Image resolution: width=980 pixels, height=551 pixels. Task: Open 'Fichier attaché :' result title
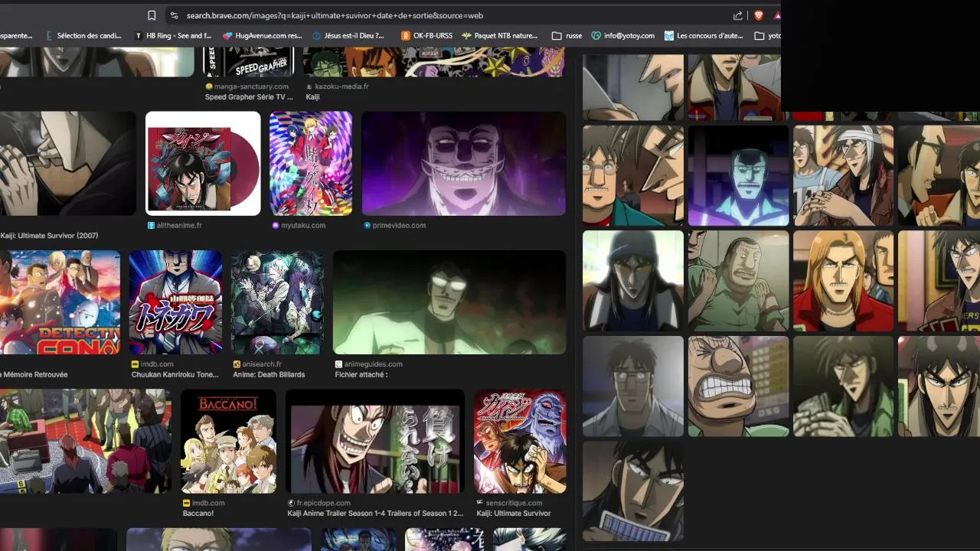(361, 374)
